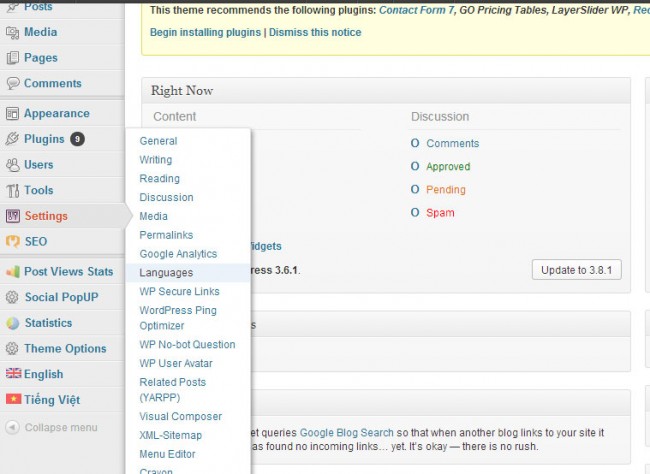
Task: Select Visual Composer submenu item
Action: point(181,416)
